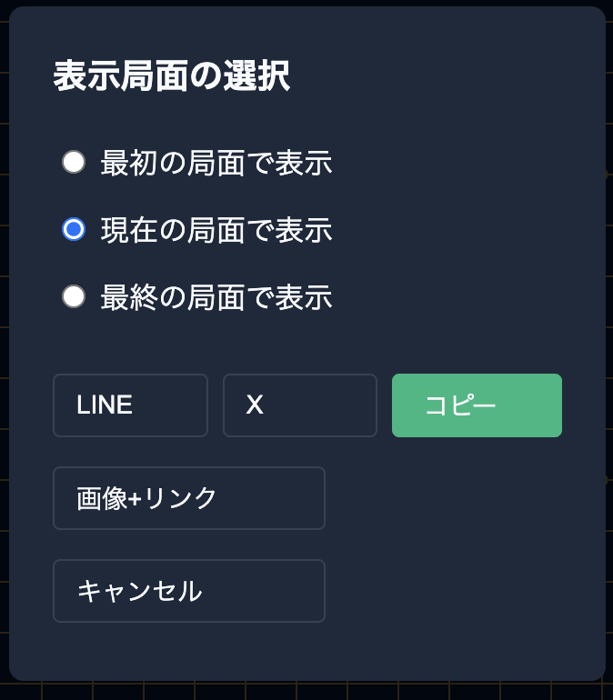Choose to display the first position
The height and width of the screenshot is (700, 613).
pos(74,163)
